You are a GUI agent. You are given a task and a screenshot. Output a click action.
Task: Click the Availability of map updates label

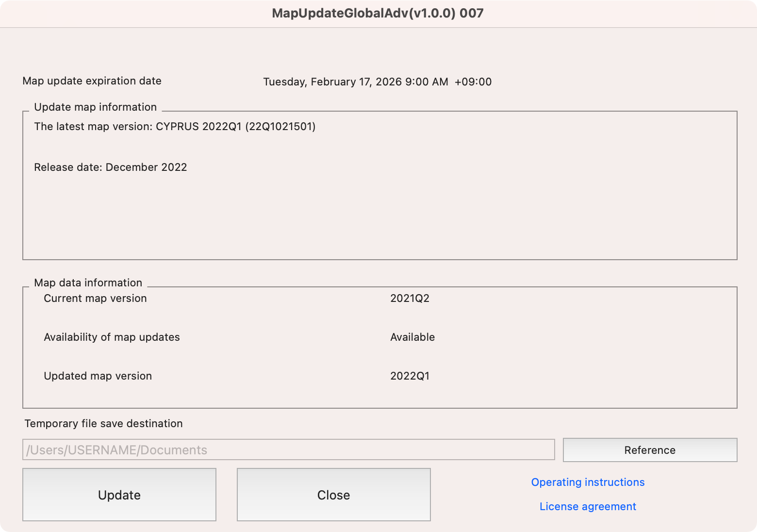point(112,337)
